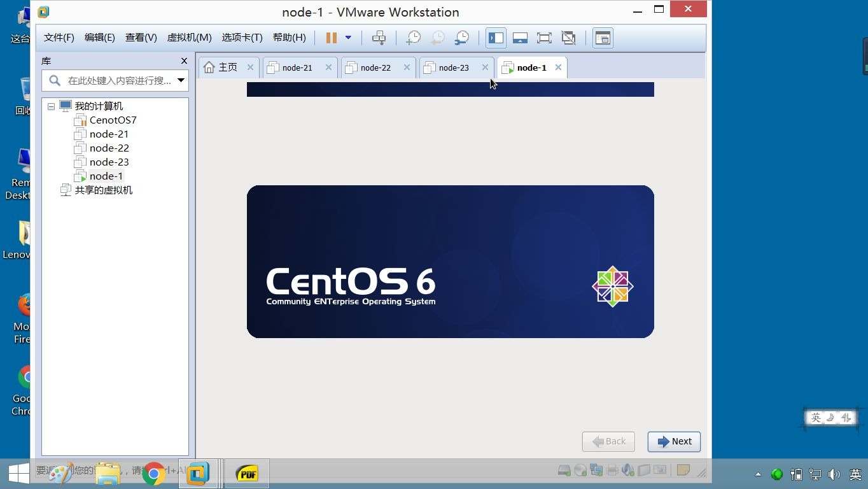Select 共享的虚拟机 in the library
Viewport: 868px width, 489px height.
coord(104,190)
